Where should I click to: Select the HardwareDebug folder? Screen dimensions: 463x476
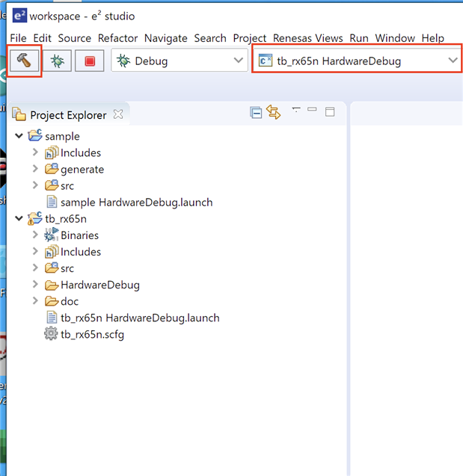pyautogui.click(x=100, y=285)
